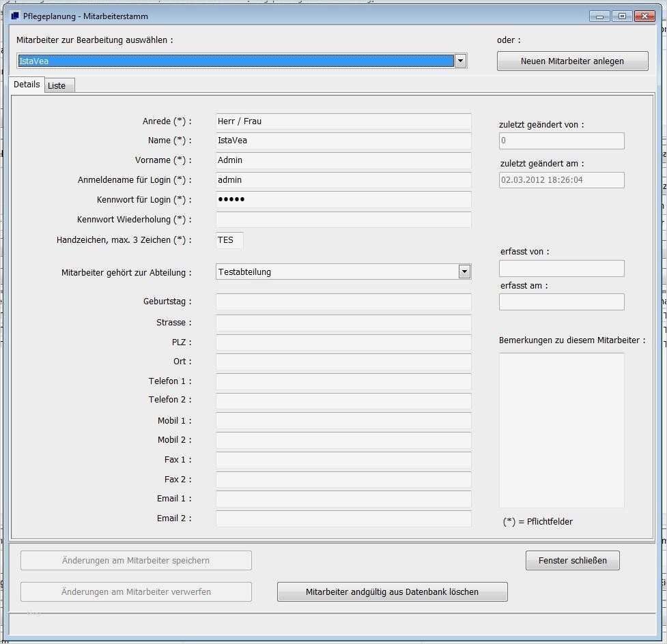
Task: Click the erfasst von field
Action: [561, 268]
